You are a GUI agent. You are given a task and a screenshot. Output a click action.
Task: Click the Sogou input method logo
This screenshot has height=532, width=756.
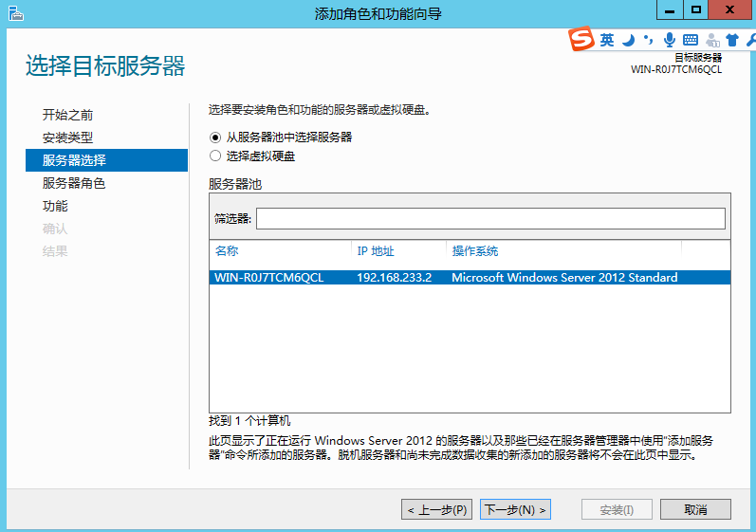pyautogui.click(x=581, y=40)
